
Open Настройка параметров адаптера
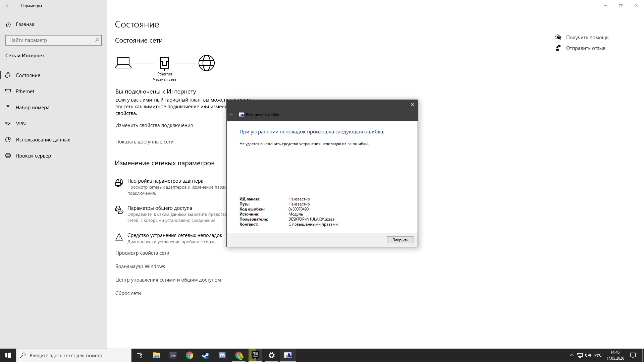pyautogui.click(x=165, y=181)
